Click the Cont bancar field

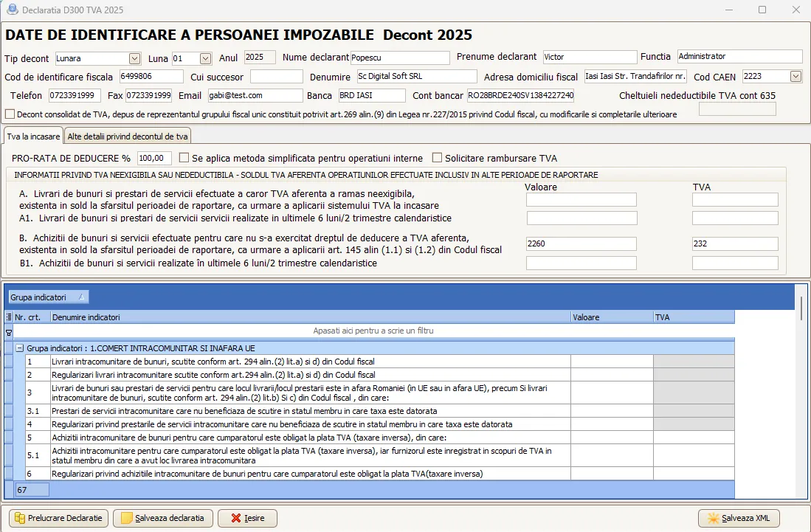pyautogui.click(x=520, y=95)
